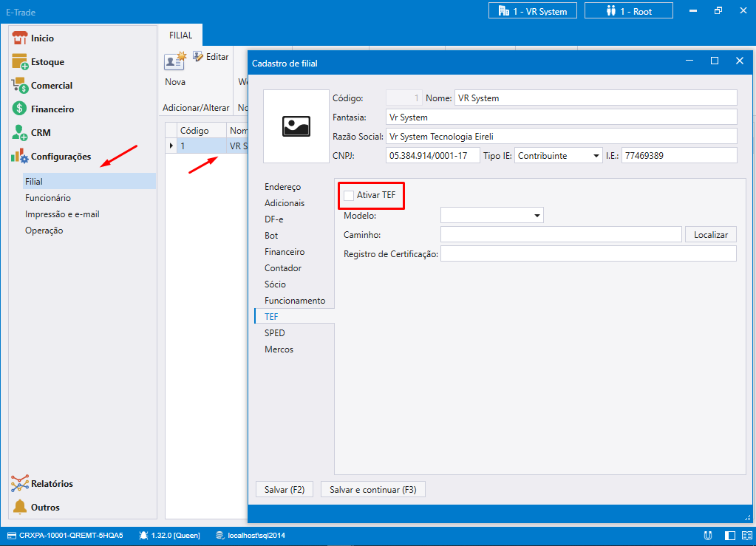
Task: Open the Financeiro dollar icon
Action: click(20, 109)
